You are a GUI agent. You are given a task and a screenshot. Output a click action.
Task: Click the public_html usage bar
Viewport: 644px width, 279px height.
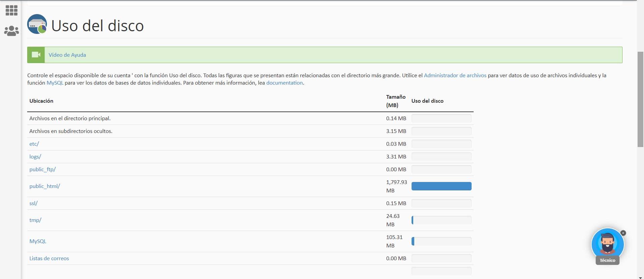441,186
